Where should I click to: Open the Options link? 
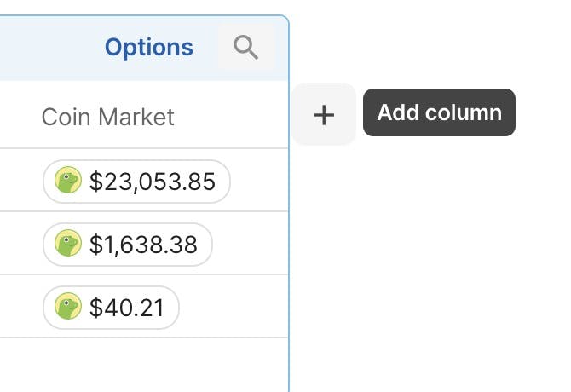(x=148, y=48)
